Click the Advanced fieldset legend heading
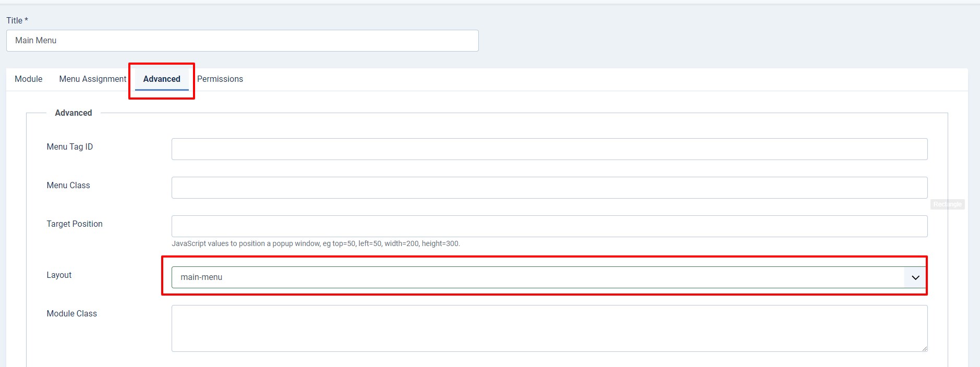This screenshot has height=367, width=980. pos(74,113)
